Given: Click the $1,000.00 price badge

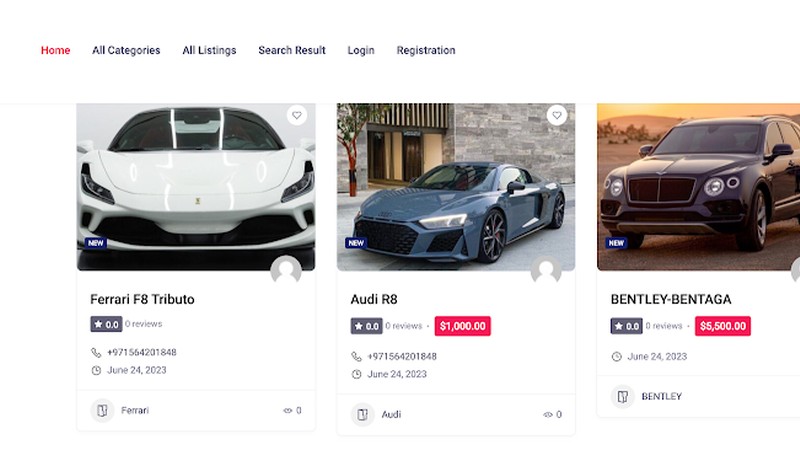Looking at the screenshot, I should 462,326.
